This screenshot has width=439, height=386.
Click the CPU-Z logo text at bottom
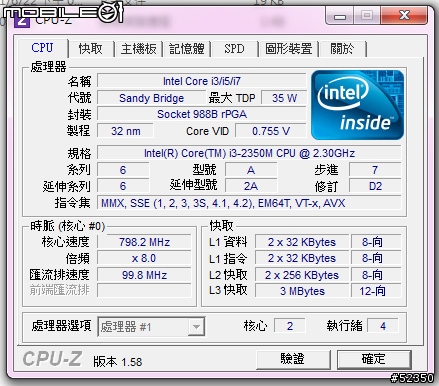click(52, 359)
